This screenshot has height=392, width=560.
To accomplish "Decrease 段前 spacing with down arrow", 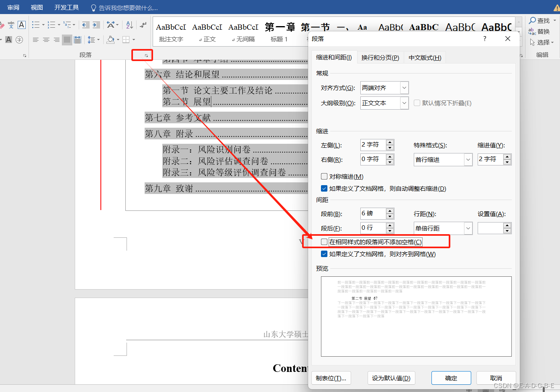I will tap(390, 216).
